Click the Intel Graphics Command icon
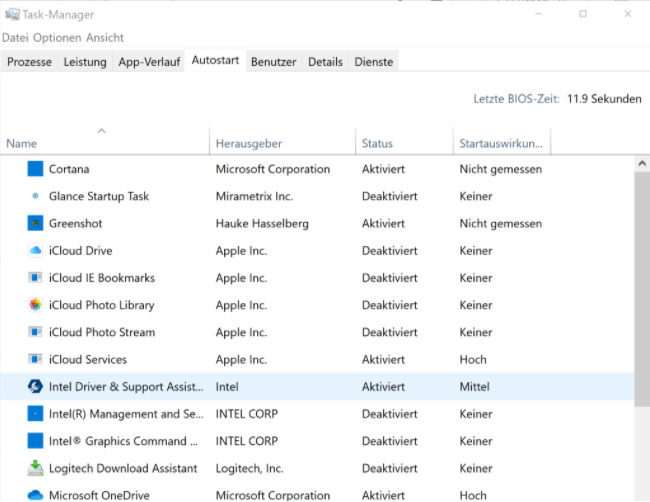This screenshot has height=502, width=650. pos(35,441)
